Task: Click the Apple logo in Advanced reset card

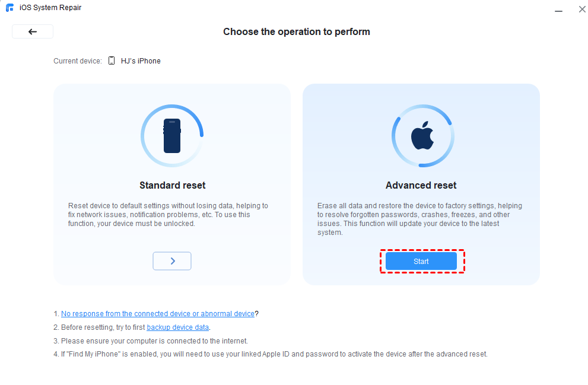Action: point(422,136)
